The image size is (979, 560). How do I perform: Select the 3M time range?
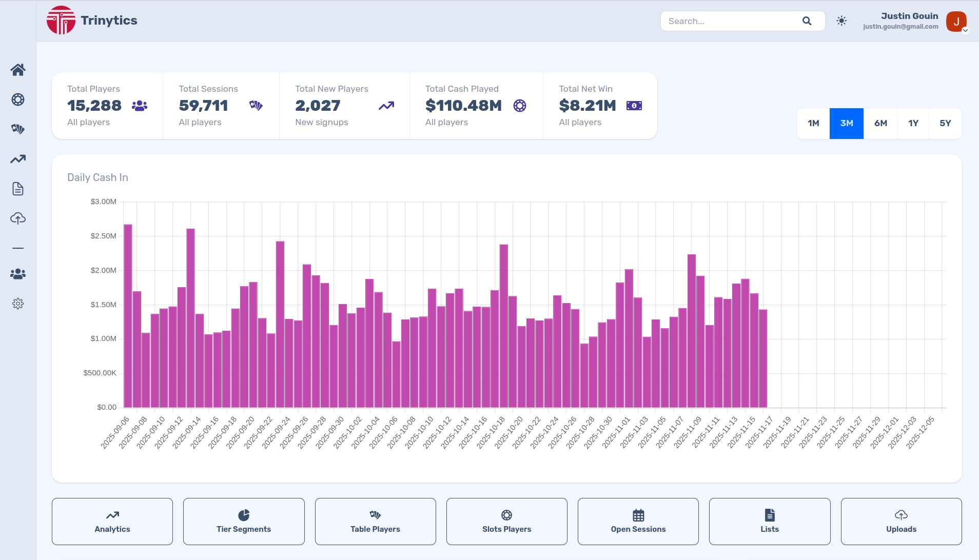(x=847, y=124)
